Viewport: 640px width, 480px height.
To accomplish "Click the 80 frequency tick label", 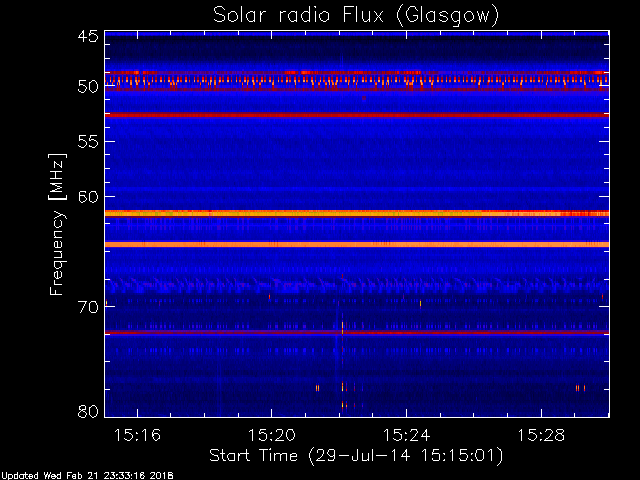I will 88,411.
